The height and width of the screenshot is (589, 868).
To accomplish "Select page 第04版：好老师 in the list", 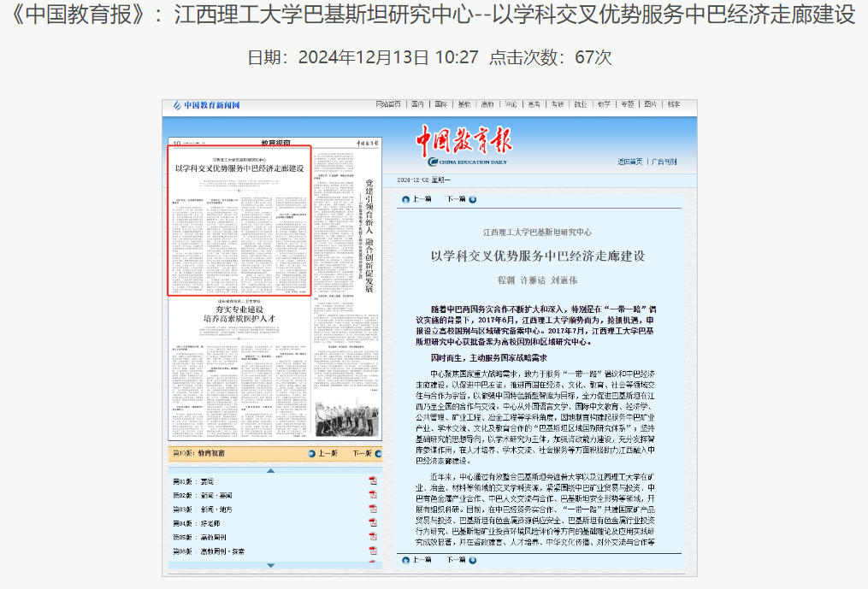I will click(197, 523).
